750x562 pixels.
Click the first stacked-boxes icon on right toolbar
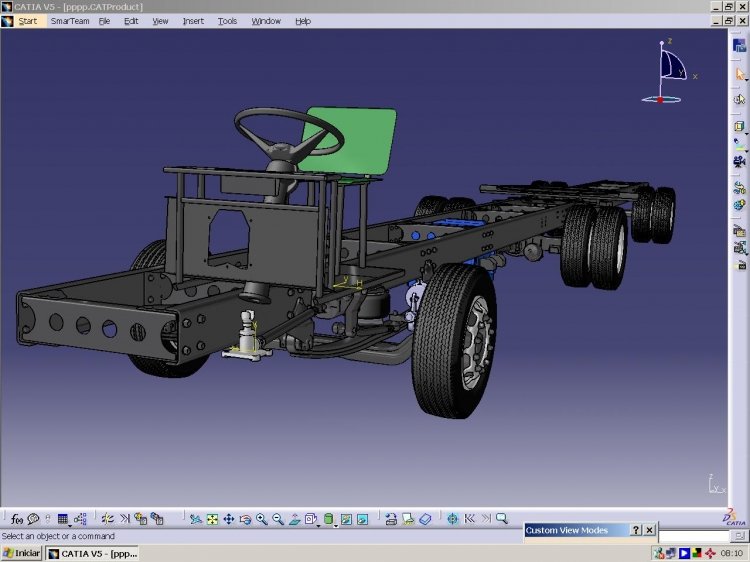pos(739,231)
